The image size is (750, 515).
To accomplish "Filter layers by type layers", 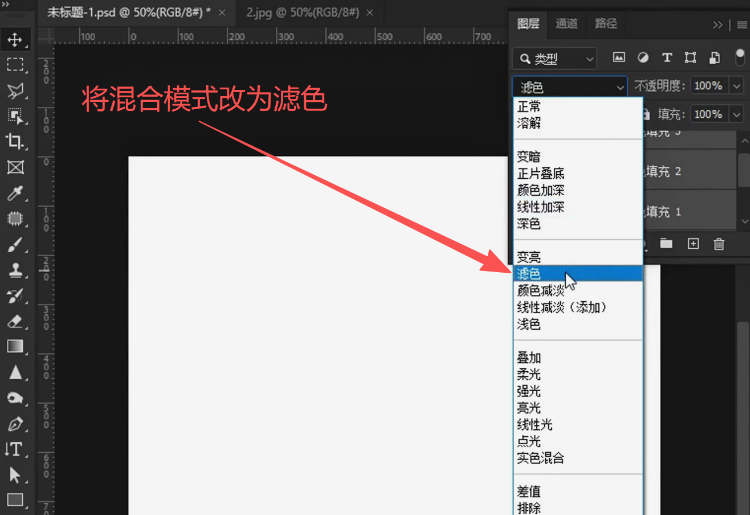I will tap(667, 58).
